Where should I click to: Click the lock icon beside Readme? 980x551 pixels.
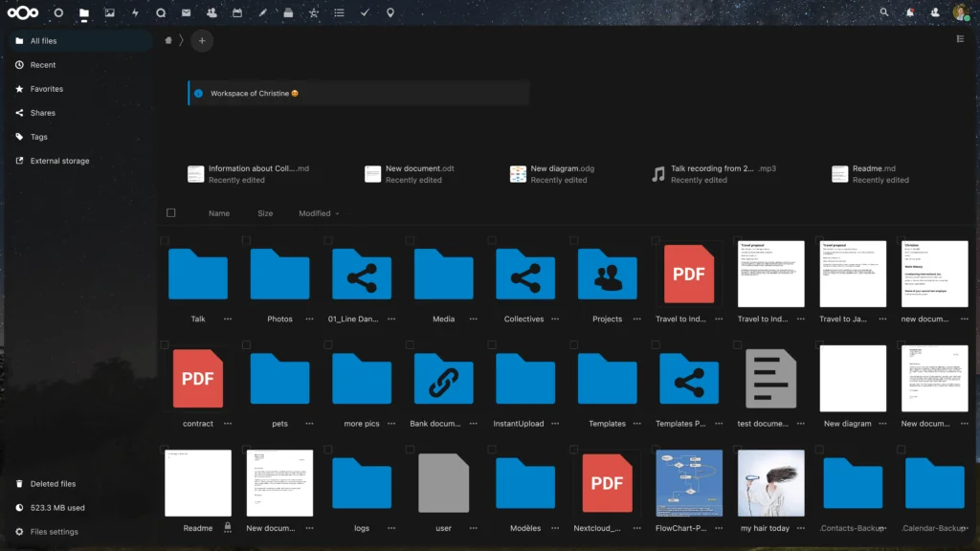(228, 527)
